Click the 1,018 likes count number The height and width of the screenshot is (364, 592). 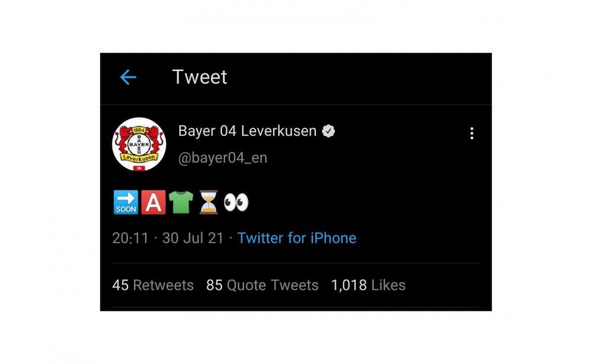pyautogui.click(x=349, y=285)
